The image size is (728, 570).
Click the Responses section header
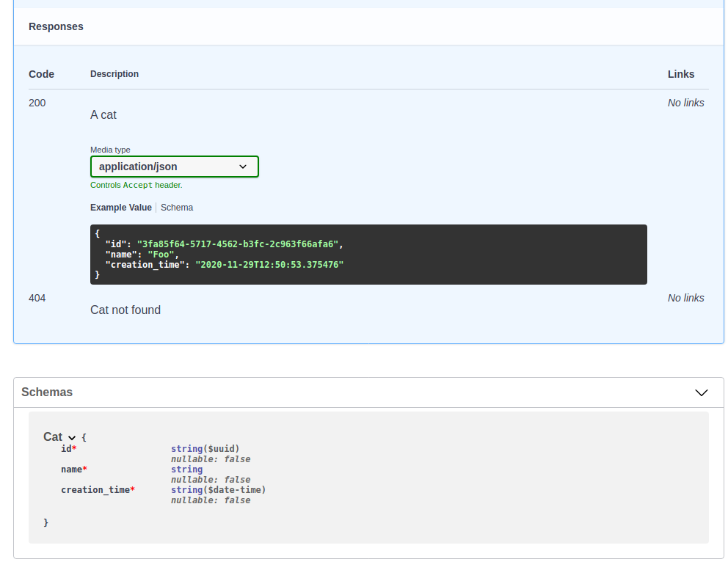point(56,26)
